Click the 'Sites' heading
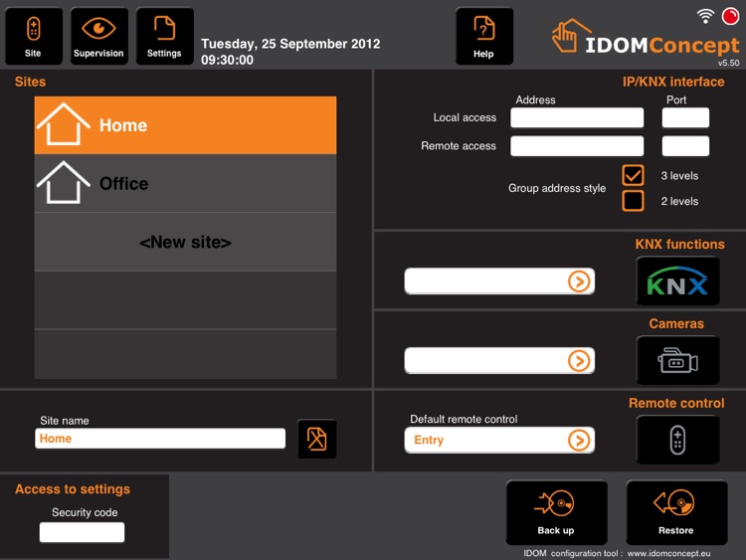 [x=30, y=82]
